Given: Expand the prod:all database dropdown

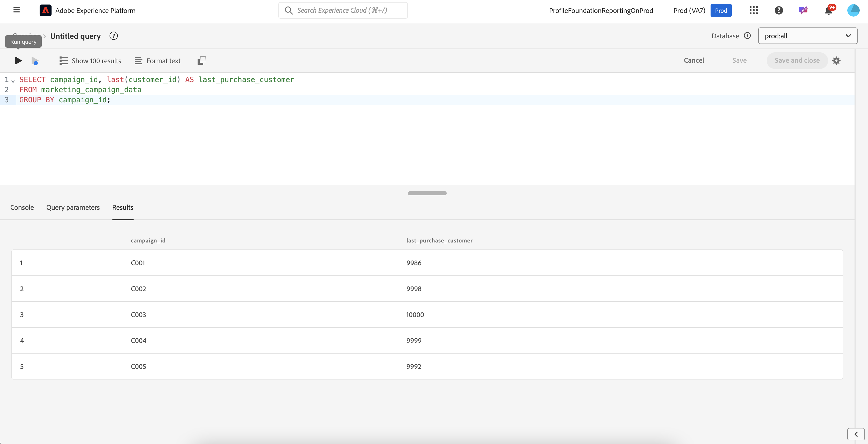Looking at the screenshot, I should (807, 36).
